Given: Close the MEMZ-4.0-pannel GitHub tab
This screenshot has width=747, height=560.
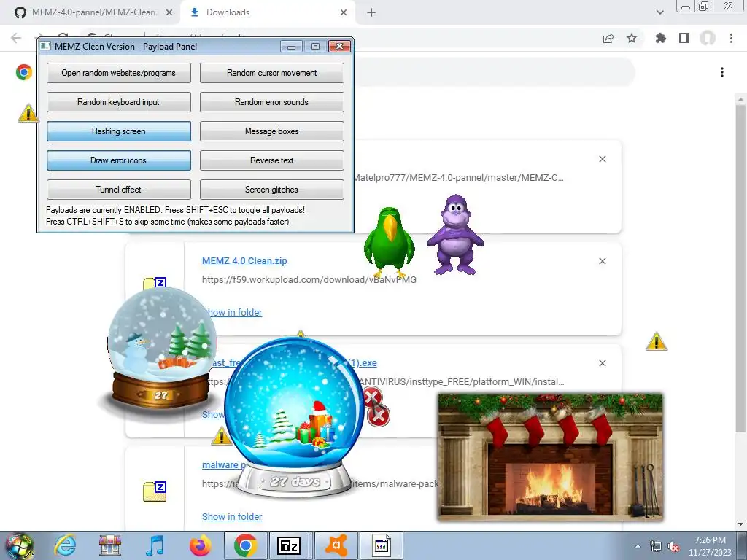Looking at the screenshot, I should click(x=169, y=12).
